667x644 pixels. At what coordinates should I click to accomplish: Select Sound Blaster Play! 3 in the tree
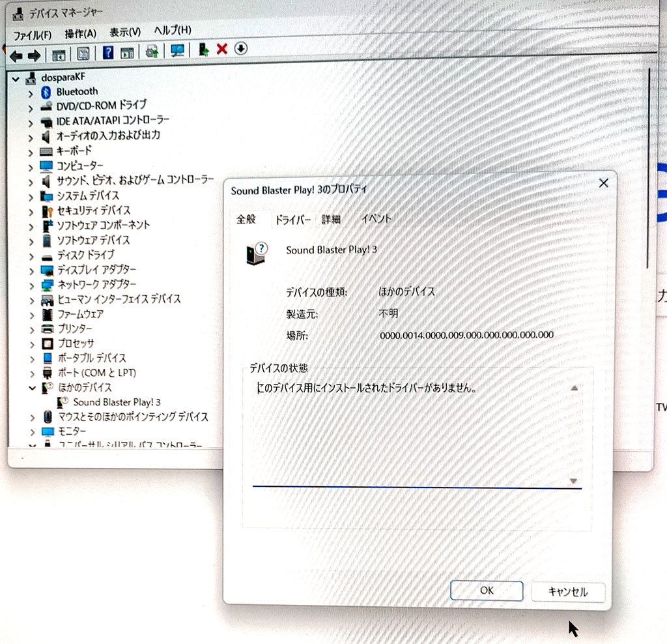117,402
